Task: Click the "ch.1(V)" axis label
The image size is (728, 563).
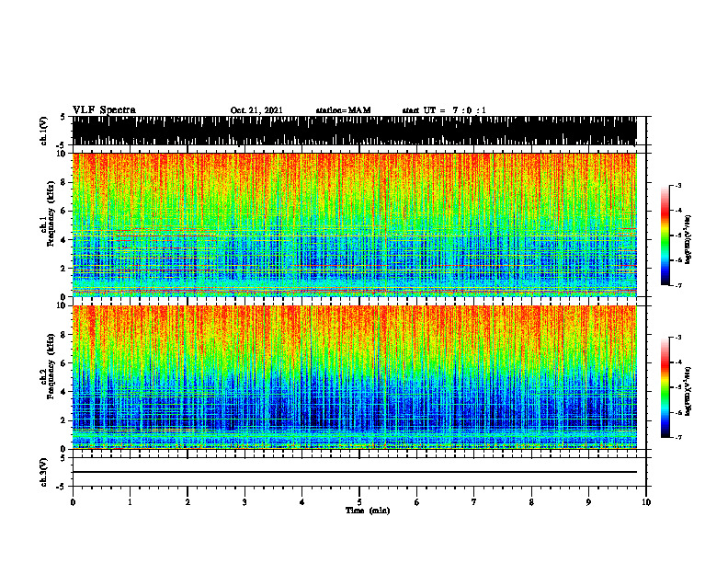Action: pyautogui.click(x=44, y=131)
